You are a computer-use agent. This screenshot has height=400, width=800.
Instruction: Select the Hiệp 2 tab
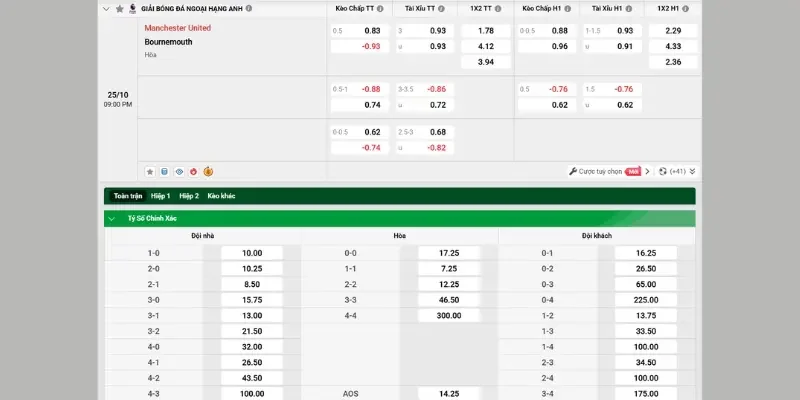coord(189,196)
